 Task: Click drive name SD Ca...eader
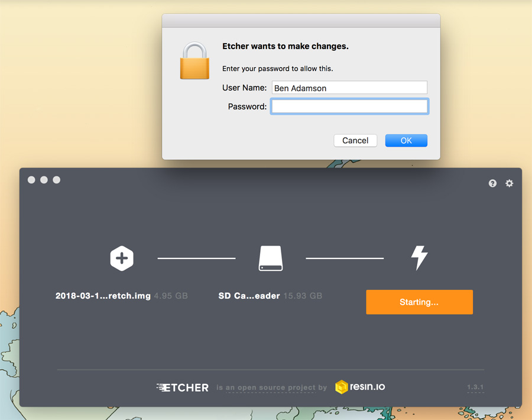point(249,296)
